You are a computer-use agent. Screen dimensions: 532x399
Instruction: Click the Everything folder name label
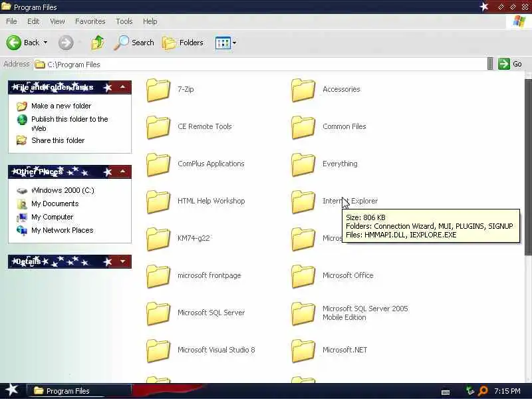click(x=340, y=164)
